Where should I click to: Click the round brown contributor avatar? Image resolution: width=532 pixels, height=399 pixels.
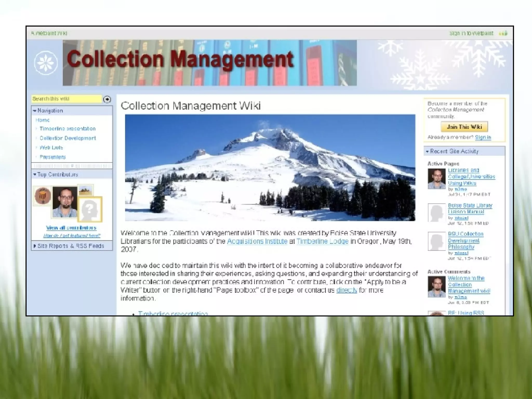point(43,196)
